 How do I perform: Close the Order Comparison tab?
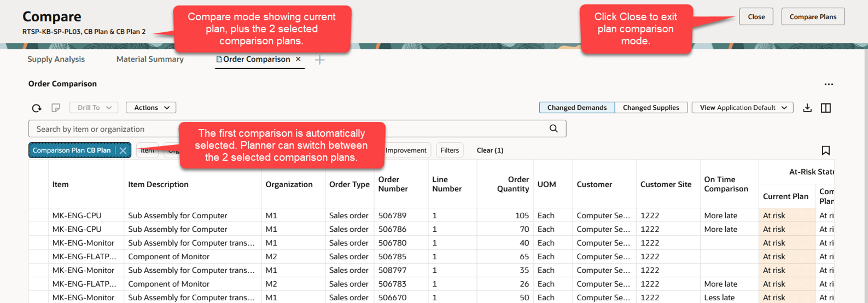(298, 59)
